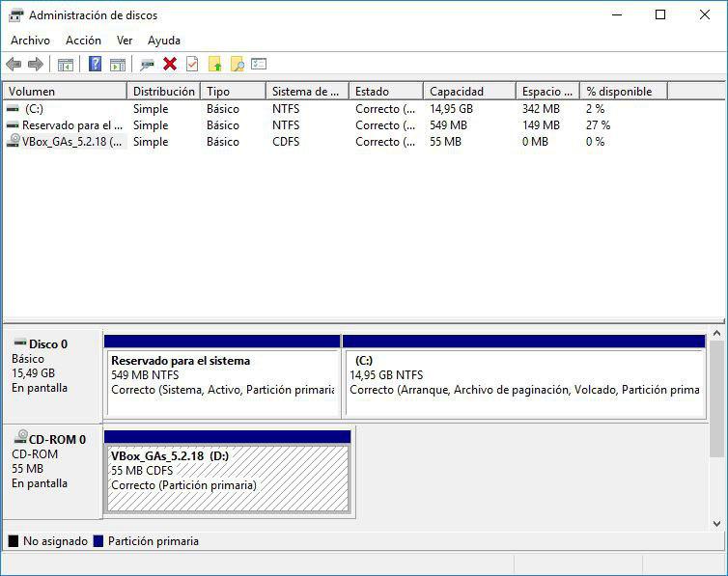Screen dimensions: 728x576
Task: Open the Ayuda menu
Action: coord(164,41)
